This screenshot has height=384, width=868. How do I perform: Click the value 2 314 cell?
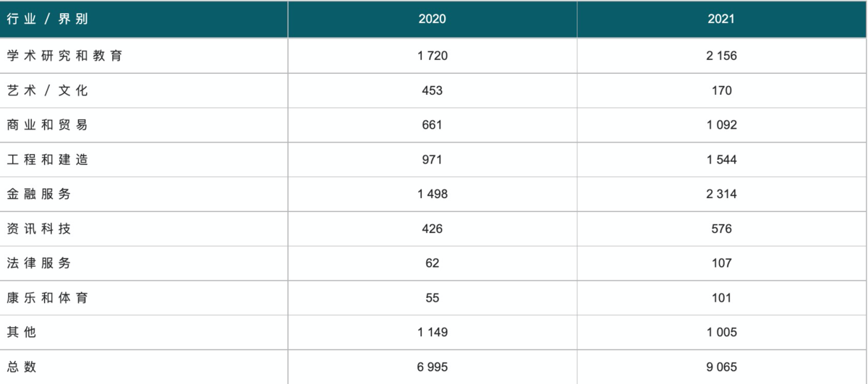[722, 194]
